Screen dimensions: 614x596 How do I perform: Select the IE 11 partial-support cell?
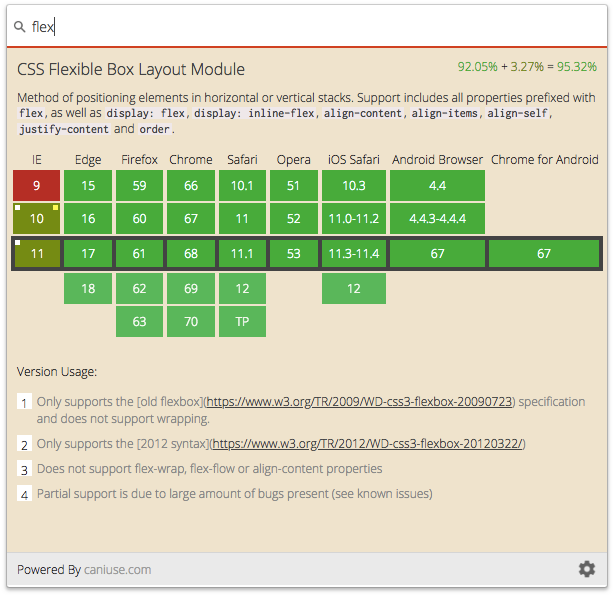click(x=36, y=253)
